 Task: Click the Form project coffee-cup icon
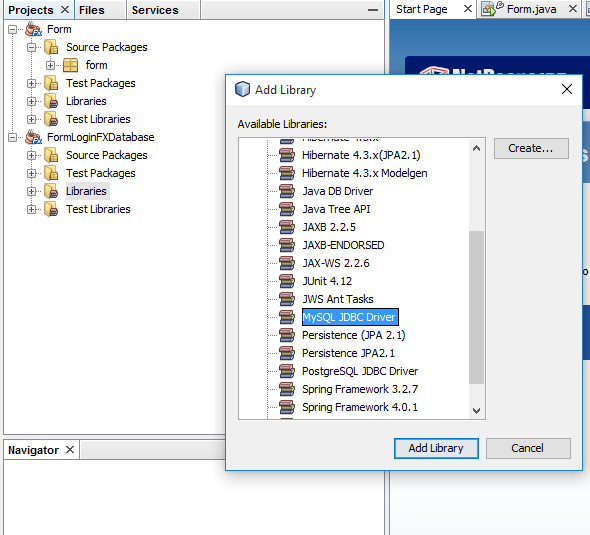[33, 29]
